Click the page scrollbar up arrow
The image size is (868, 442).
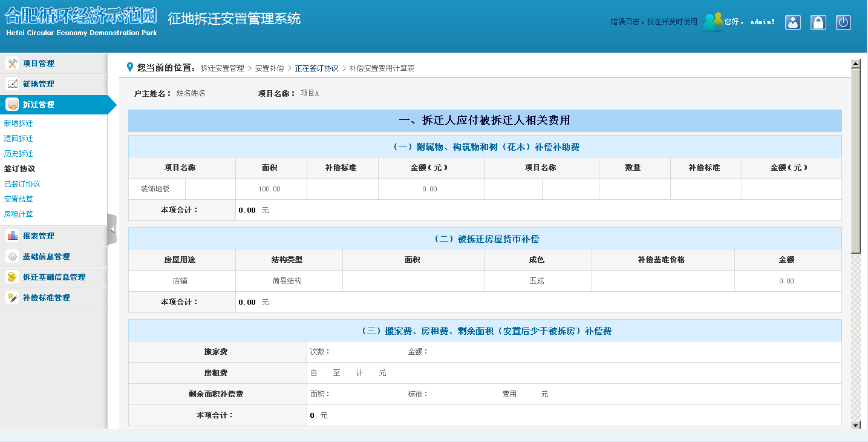tap(855, 63)
